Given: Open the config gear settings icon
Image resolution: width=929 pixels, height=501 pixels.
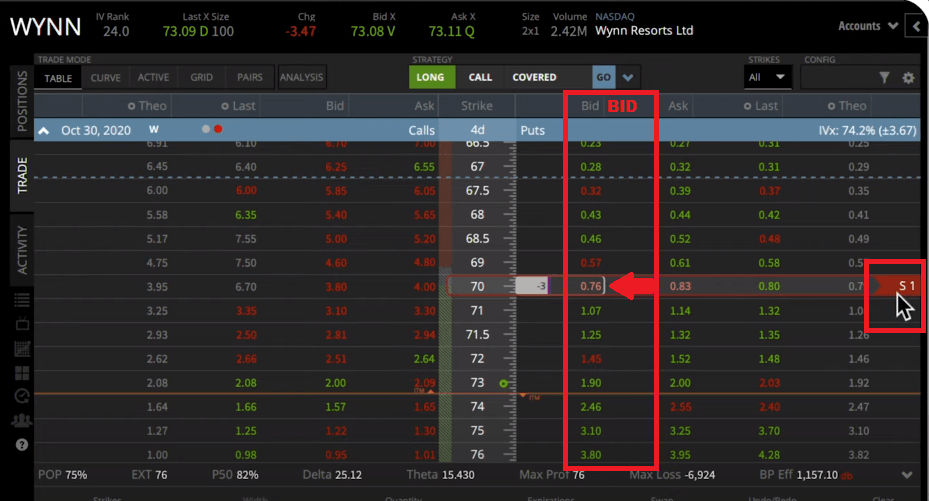Looking at the screenshot, I should tap(908, 78).
